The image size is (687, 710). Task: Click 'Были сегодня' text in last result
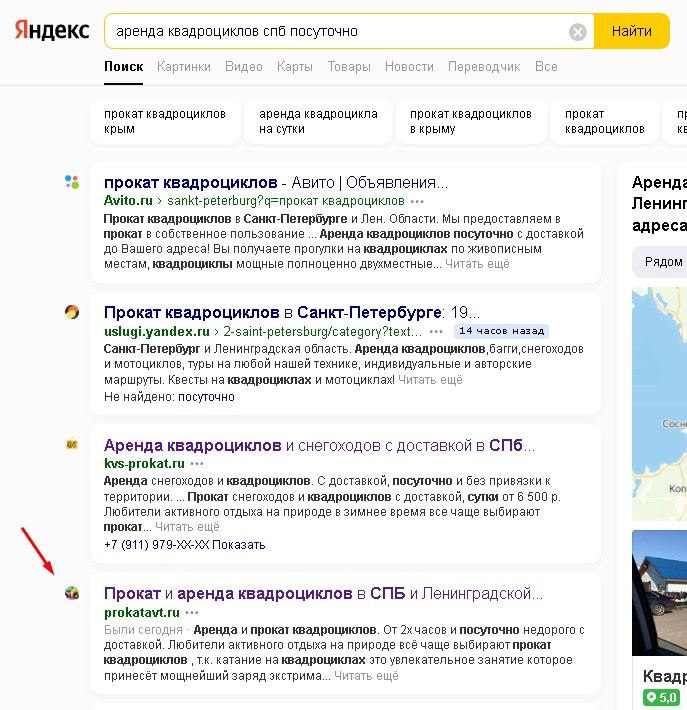(143, 630)
